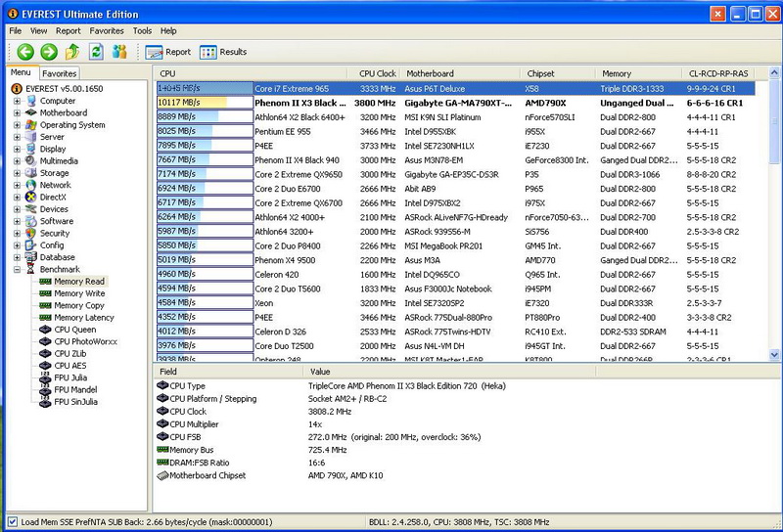Click the users icon in the toolbar
This screenshot has height=532, width=783.
click(x=120, y=52)
